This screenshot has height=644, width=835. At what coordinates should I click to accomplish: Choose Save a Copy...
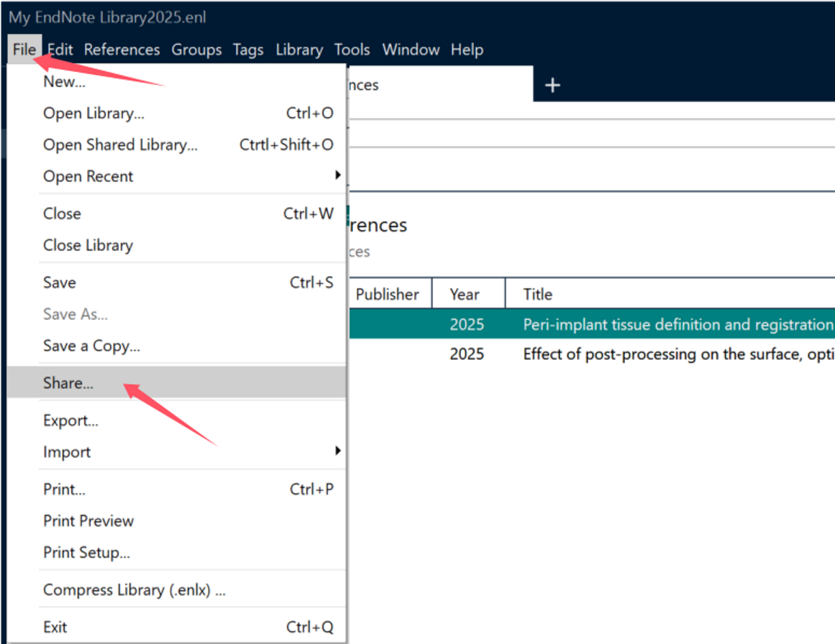click(91, 346)
